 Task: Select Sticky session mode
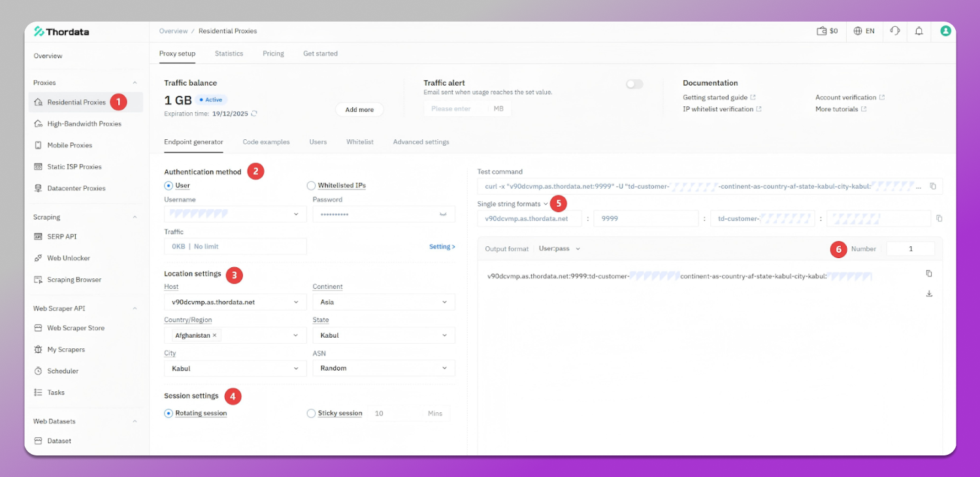(311, 413)
